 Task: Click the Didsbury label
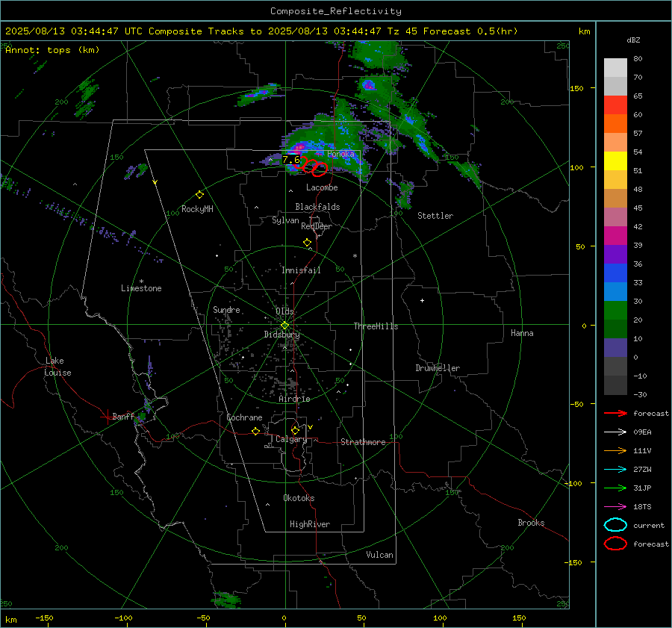point(281,335)
